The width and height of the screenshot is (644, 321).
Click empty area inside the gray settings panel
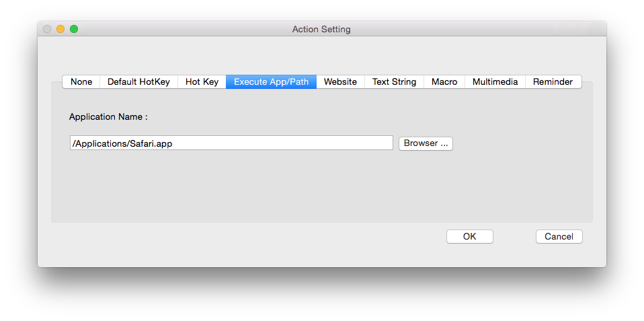coord(321,188)
